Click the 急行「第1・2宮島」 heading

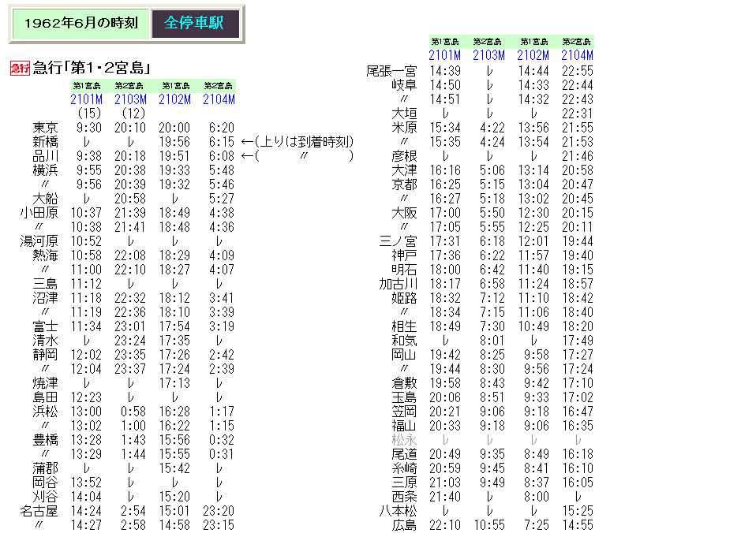pos(92,68)
